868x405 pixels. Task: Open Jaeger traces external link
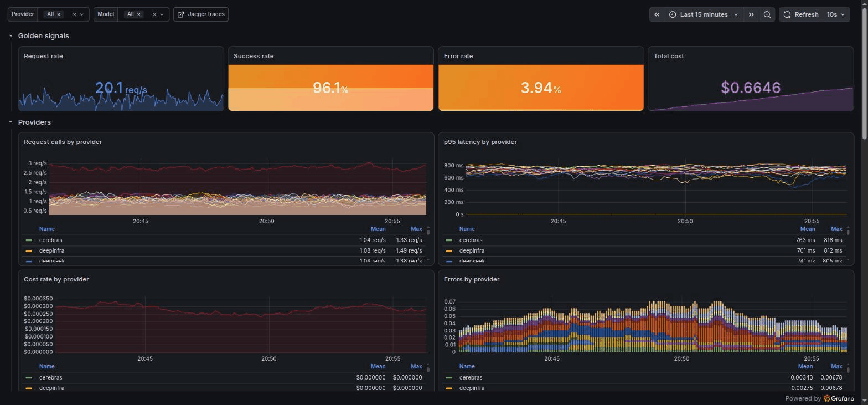point(201,14)
